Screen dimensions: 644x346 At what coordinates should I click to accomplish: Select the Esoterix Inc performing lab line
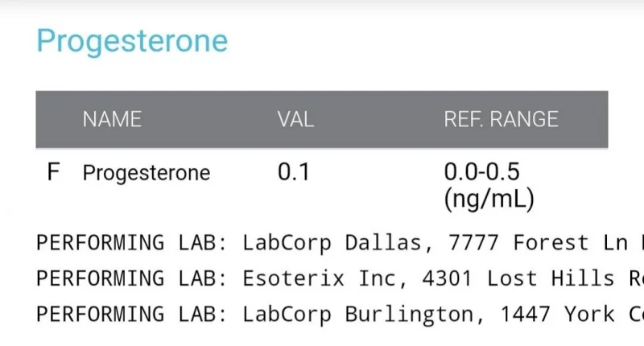point(340,278)
